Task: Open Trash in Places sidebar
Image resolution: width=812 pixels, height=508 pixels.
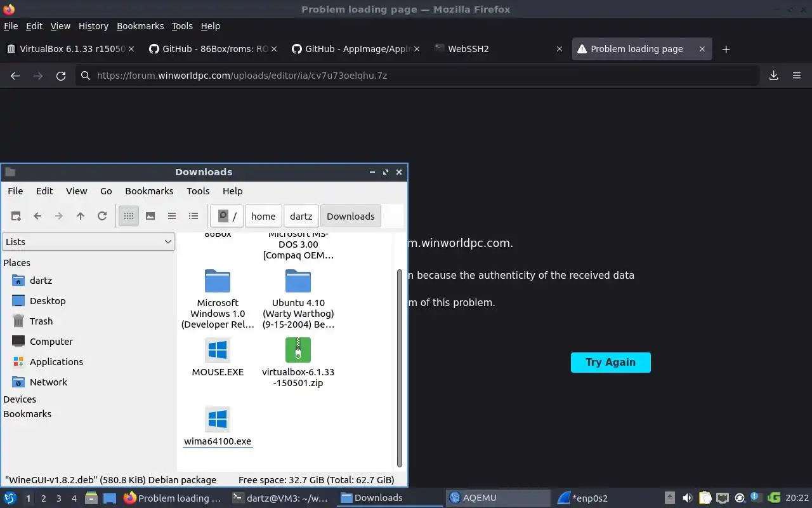Action: (x=41, y=321)
